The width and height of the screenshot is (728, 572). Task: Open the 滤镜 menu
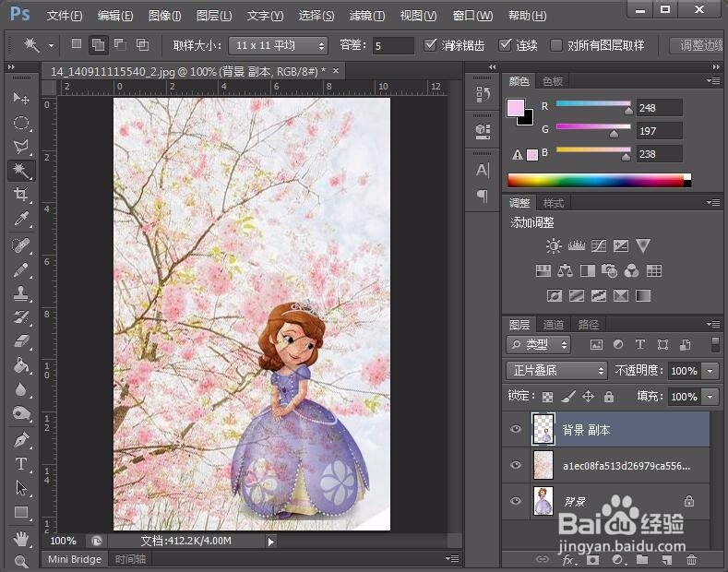367,16
